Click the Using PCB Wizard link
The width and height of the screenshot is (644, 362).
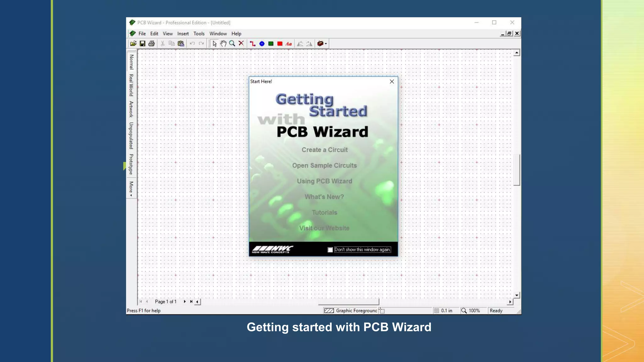[325, 181]
